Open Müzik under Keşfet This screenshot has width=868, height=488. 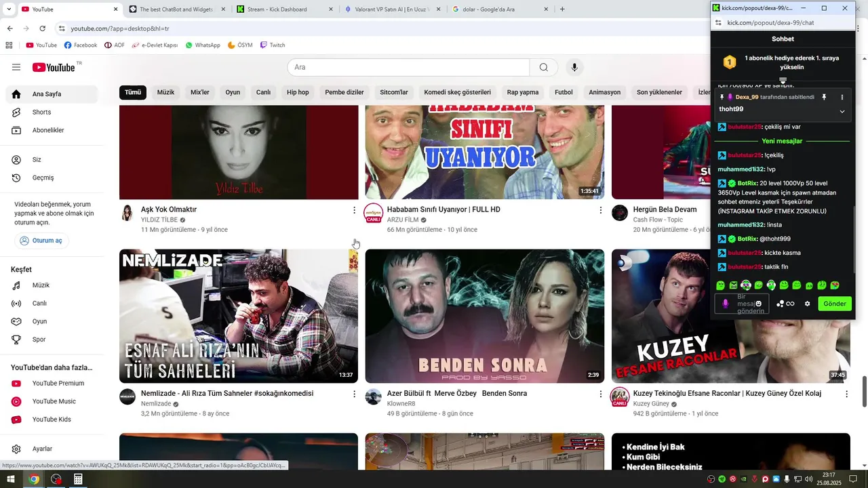pyautogui.click(x=52, y=285)
